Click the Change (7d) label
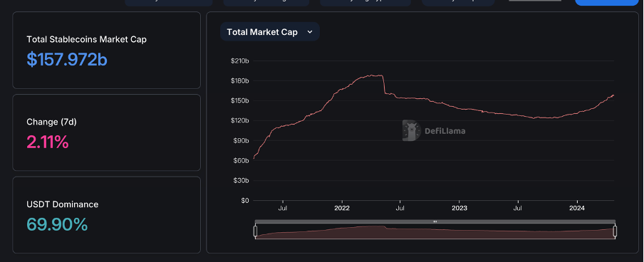The image size is (644, 262). pyautogui.click(x=52, y=122)
